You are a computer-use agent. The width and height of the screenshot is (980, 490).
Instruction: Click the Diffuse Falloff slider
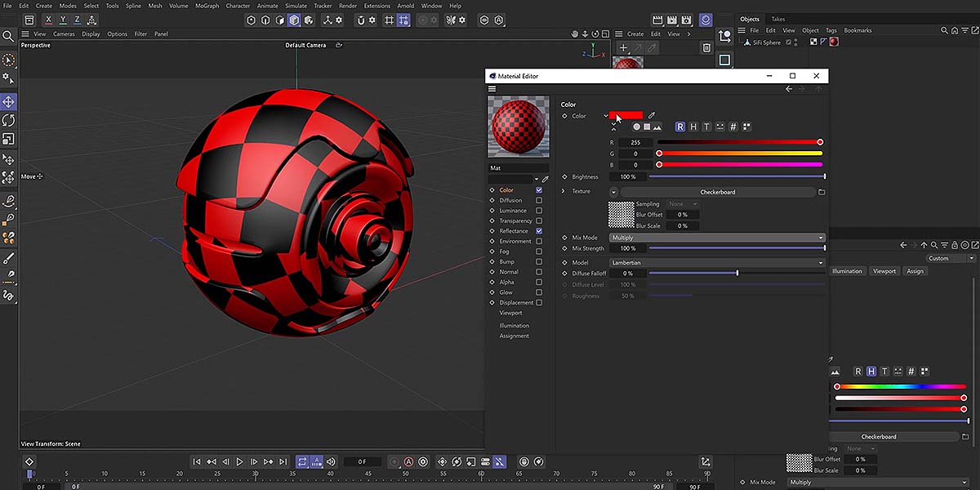(737, 274)
